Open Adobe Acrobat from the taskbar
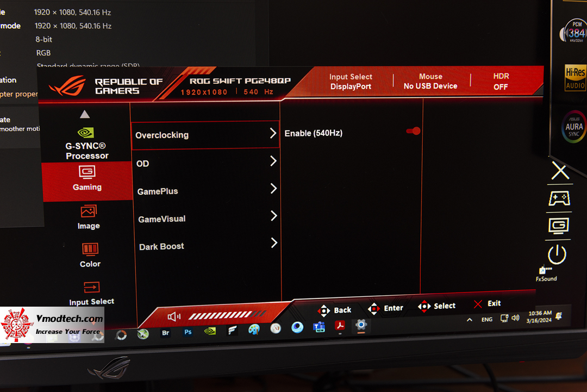This screenshot has height=392, width=587. (340, 326)
